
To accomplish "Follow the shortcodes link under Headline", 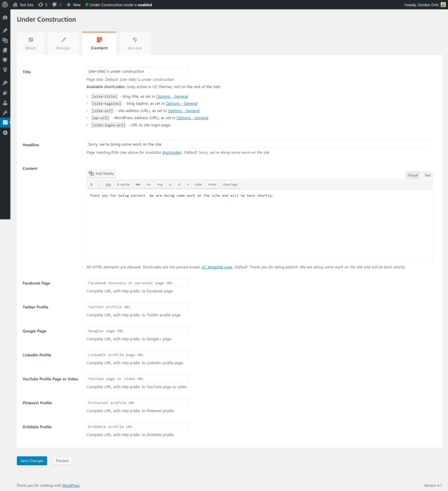I will coord(171,152).
